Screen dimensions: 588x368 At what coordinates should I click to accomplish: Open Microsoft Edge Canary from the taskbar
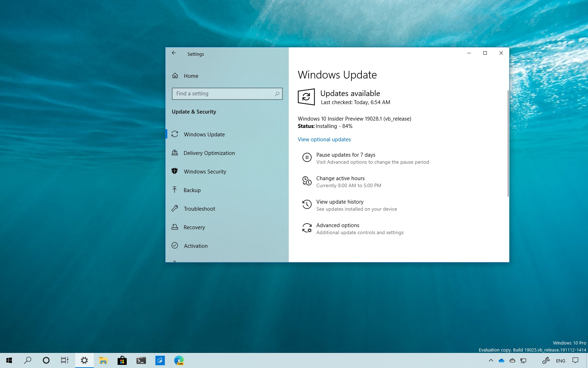179,360
